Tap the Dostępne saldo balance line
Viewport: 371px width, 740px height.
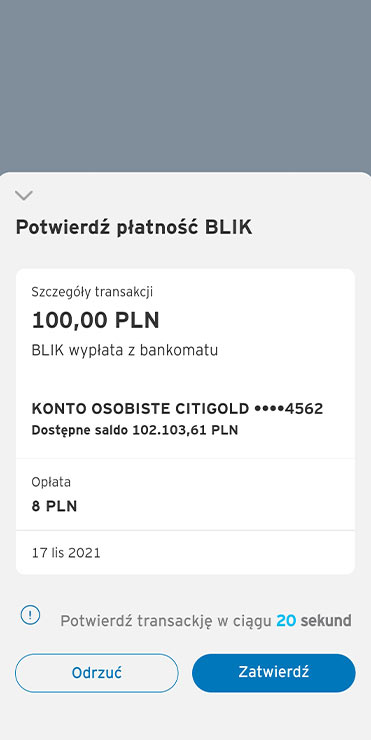coord(135,430)
